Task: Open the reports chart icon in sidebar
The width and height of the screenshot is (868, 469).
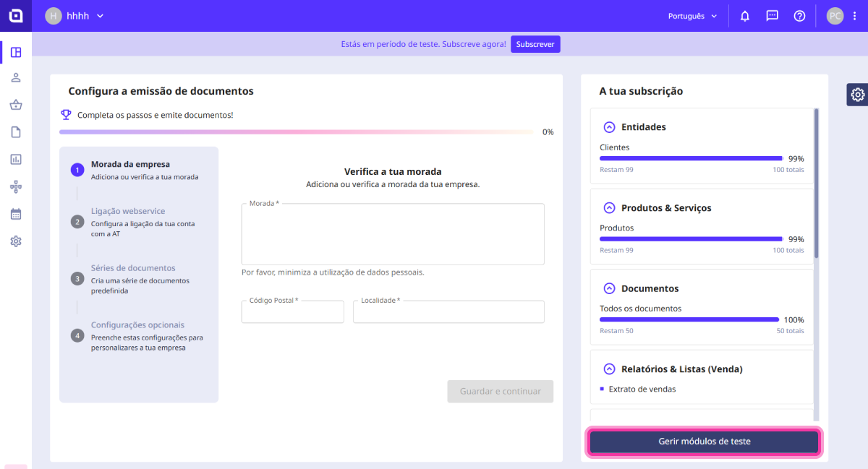Action: pos(16,159)
